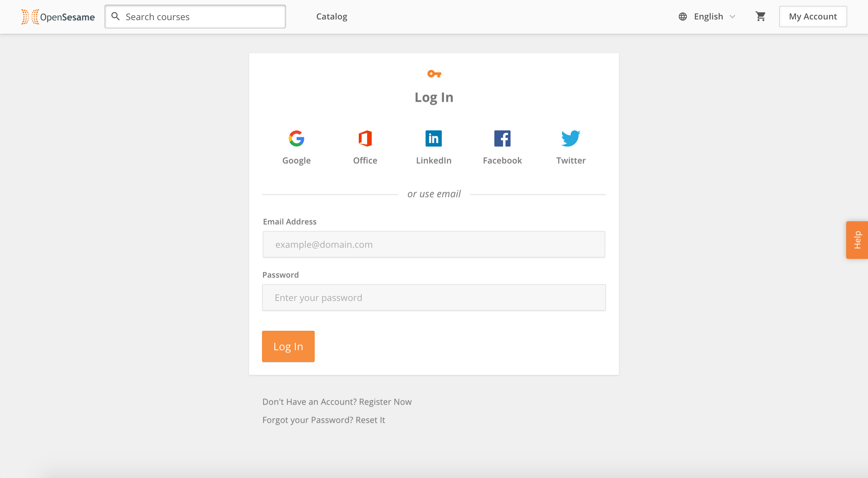Open the Catalog menu item
The height and width of the screenshot is (478, 868).
(332, 17)
